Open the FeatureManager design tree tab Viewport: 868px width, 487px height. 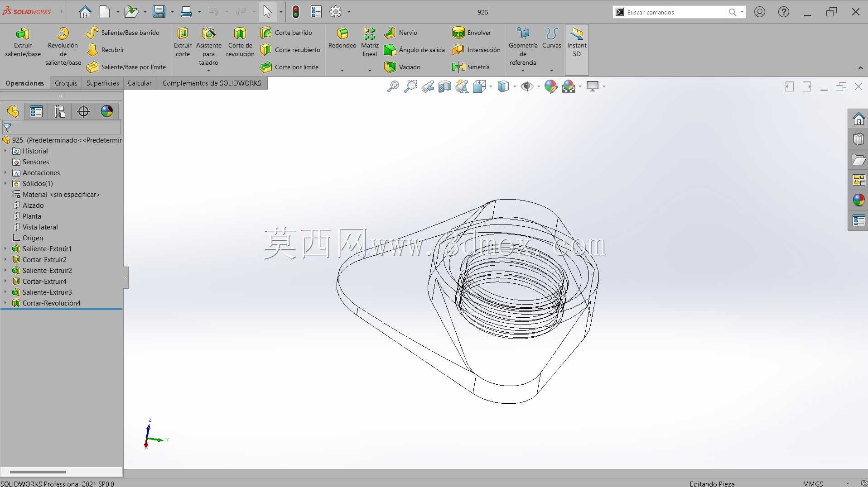click(x=13, y=111)
